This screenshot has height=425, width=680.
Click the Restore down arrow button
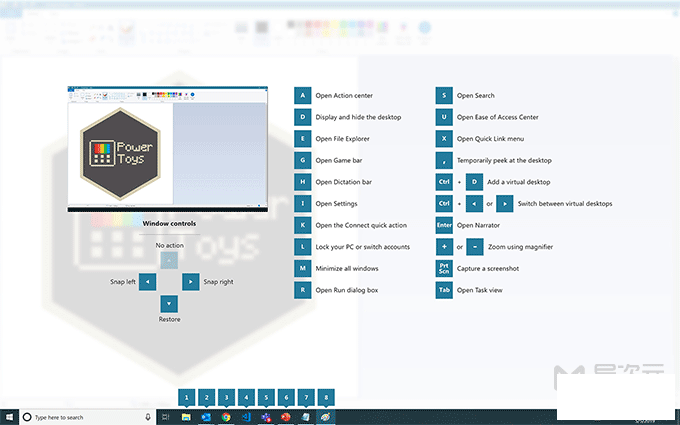(x=169, y=304)
